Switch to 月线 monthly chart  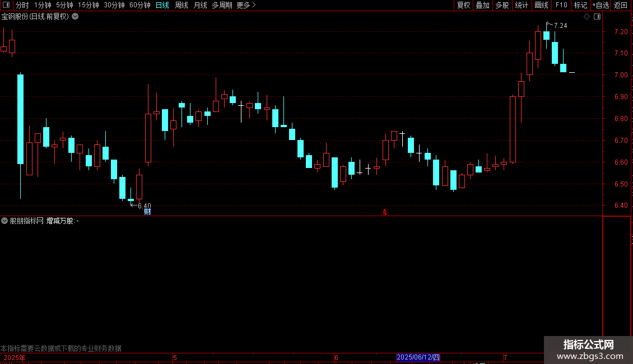tap(200, 5)
